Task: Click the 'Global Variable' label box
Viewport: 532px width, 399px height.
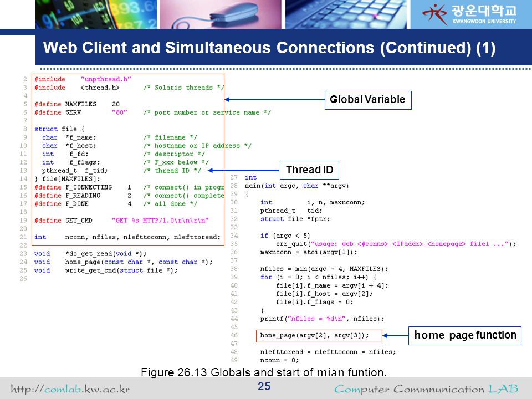Action: coord(368,100)
